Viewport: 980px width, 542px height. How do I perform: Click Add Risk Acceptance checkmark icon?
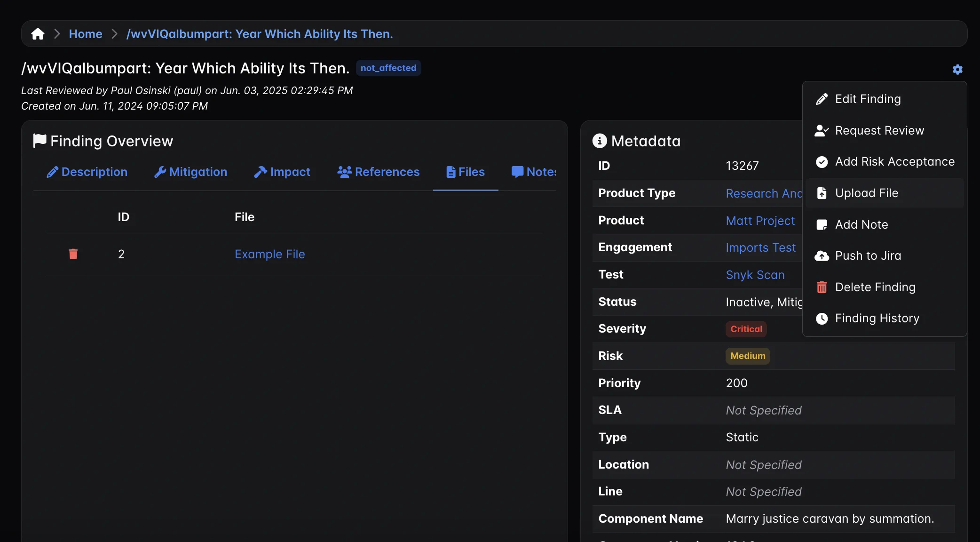coord(822,162)
